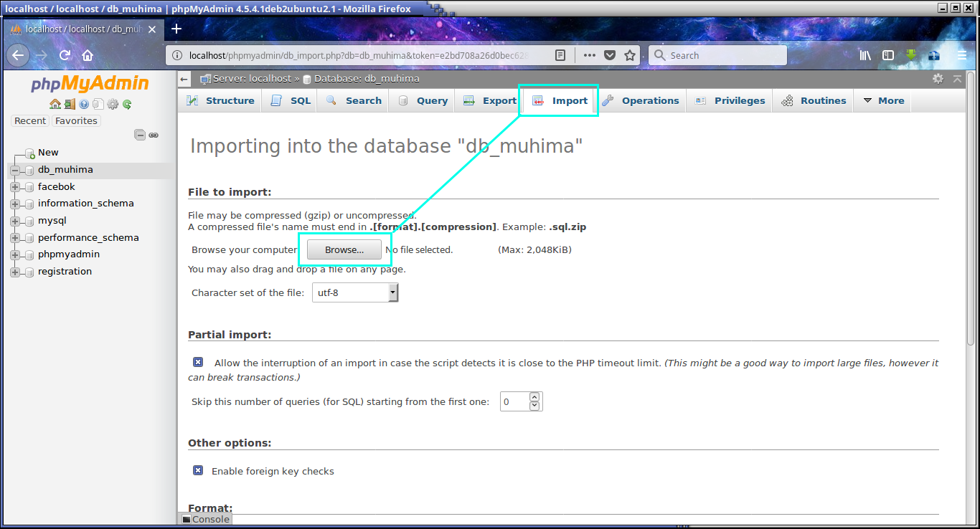980x529 pixels.
Task: Select the db_muhima database name in tree
Action: point(65,170)
